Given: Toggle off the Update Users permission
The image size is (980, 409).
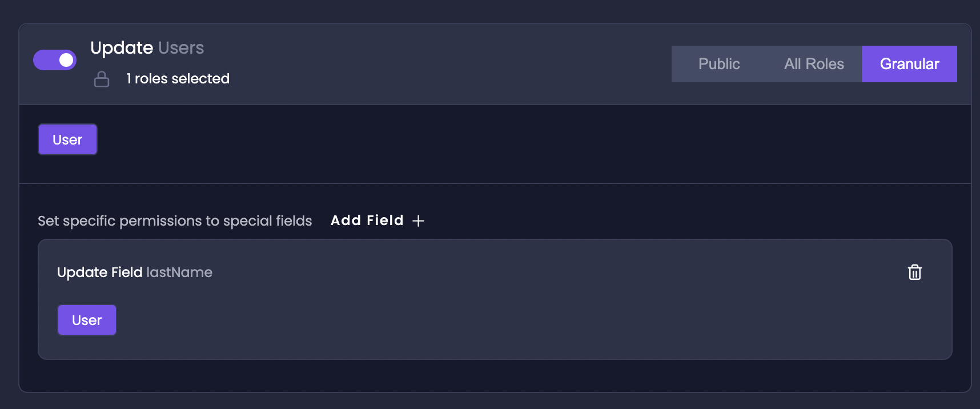Looking at the screenshot, I should 54,59.
